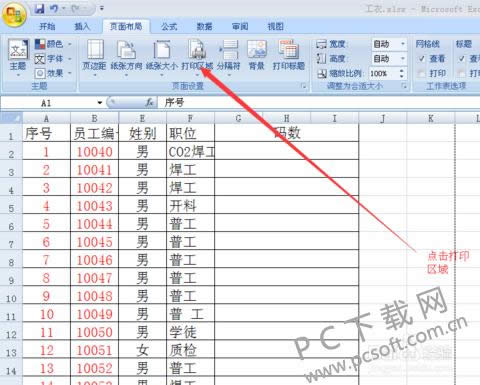The image size is (480, 385).
Task: Select column K header
Action: point(431,118)
